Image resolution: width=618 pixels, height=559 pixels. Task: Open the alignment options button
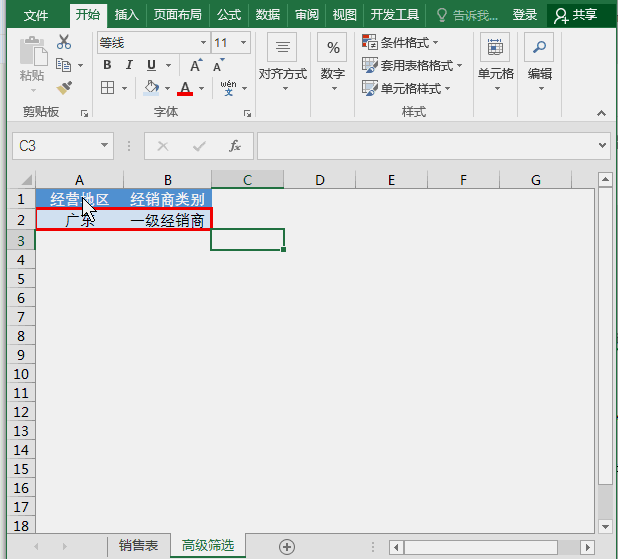(282, 47)
